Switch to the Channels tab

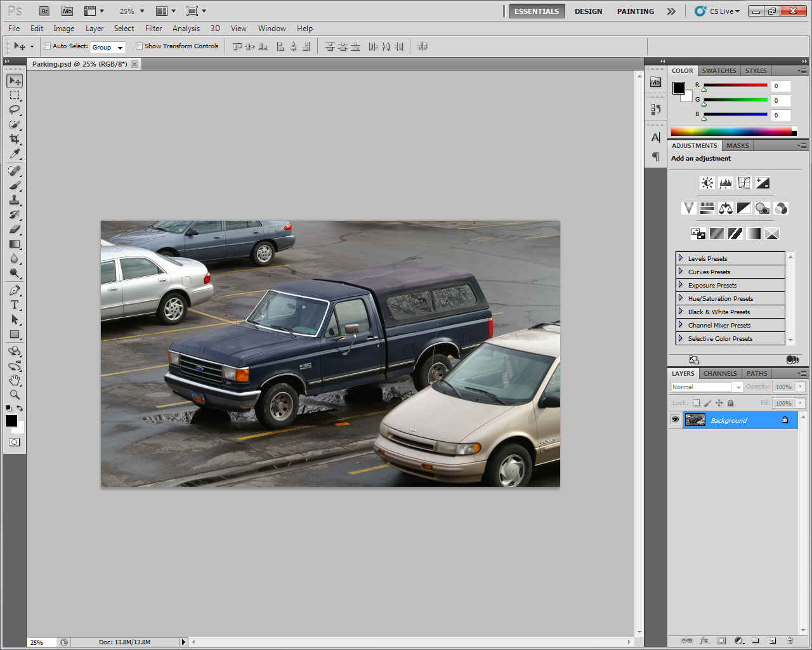coord(720,373)
